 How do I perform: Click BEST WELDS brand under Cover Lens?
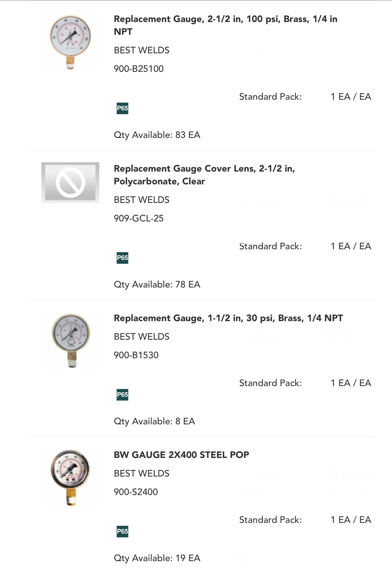[142, 200]
